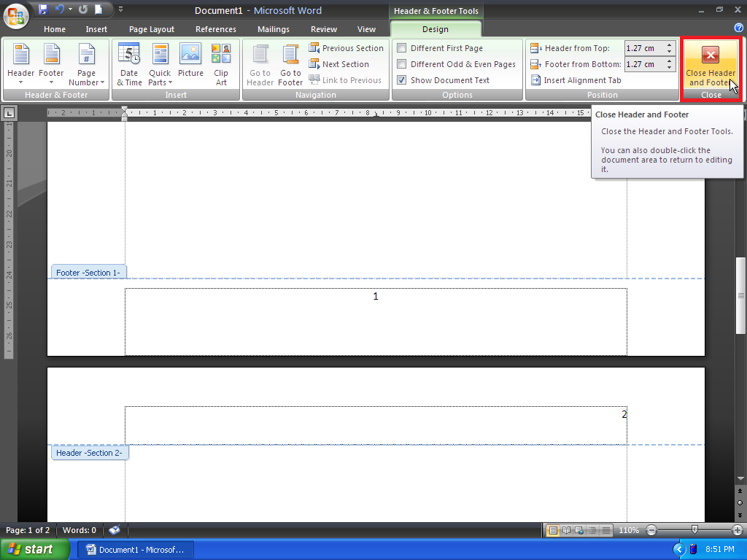Open the Header gallery
The image size is (747, 560).
20,64
